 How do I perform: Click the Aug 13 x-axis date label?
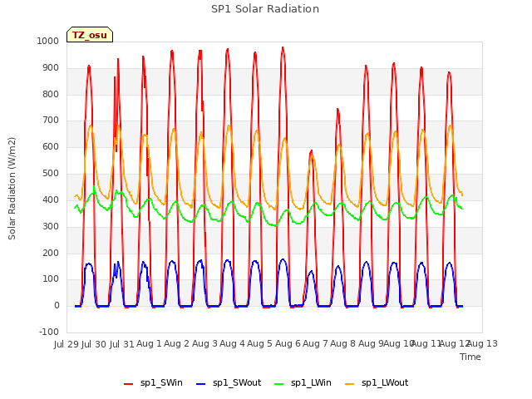(x=483, y=343)
